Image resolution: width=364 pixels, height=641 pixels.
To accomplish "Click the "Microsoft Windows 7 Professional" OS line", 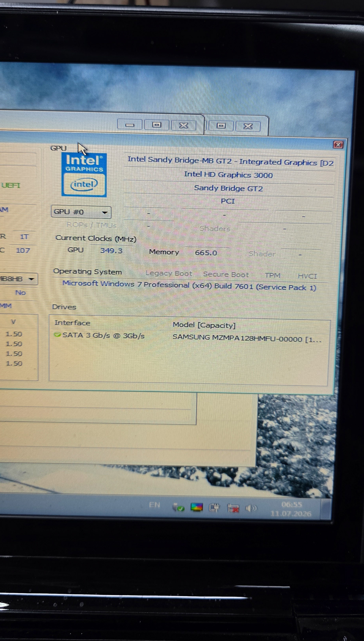I will pyautogui.click(x=189, y=286).
